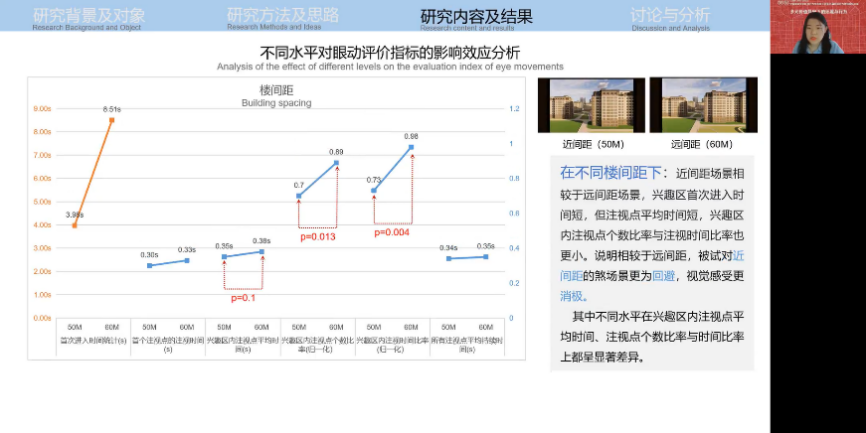Viewport: 866px width, 433px height.
Task: Switch to the 研究方法及思路 tab
Action: [283, 17]
